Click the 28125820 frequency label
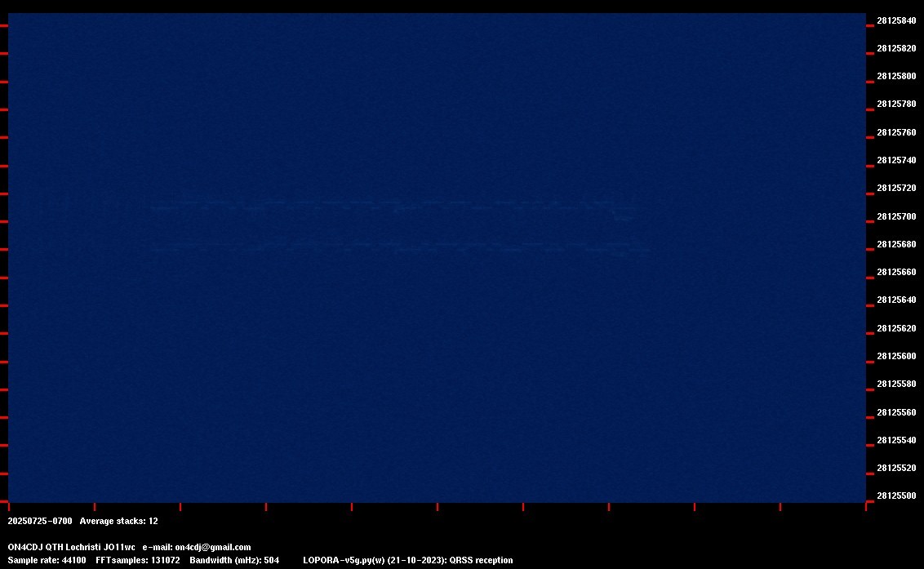Screen dimensions: 924x569 (x=896, y=48)
